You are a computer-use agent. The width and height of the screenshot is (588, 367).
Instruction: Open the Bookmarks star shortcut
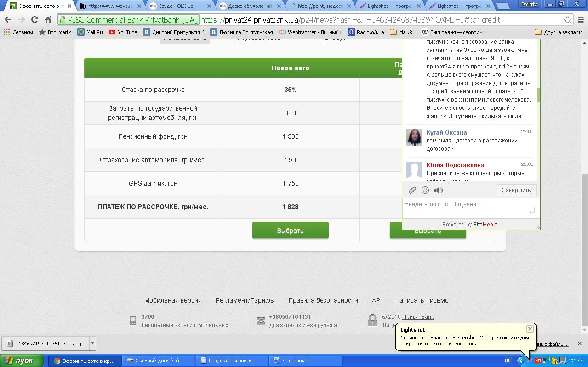click(55, 32)
